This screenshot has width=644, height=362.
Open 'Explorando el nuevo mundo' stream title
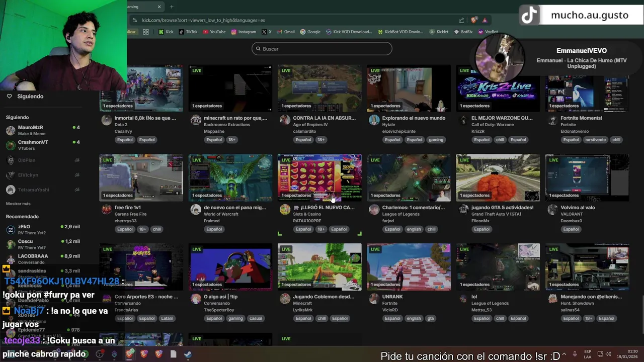pyautogui.click(x=414, y=118)
